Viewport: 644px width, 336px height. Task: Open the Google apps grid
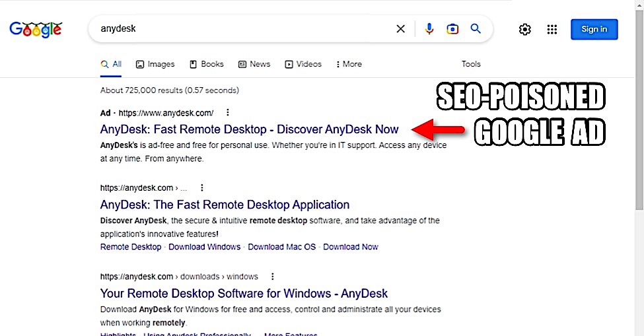[x=552, y=29]
